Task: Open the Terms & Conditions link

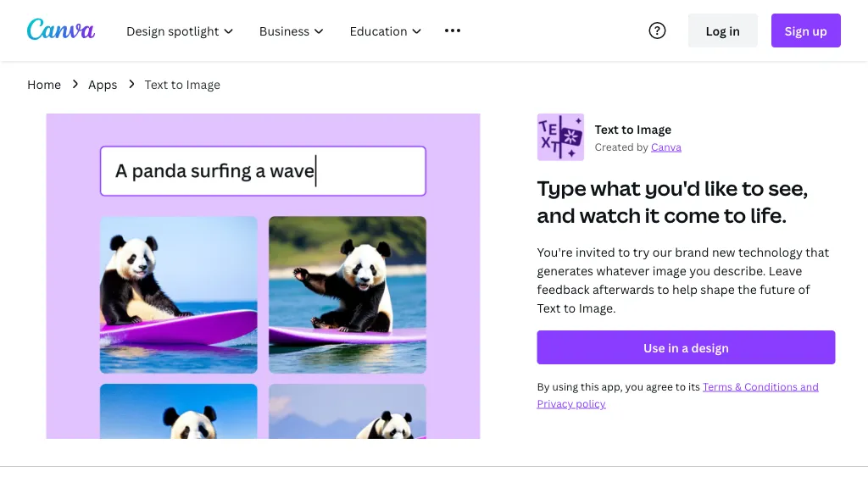Action: (759, 387)
